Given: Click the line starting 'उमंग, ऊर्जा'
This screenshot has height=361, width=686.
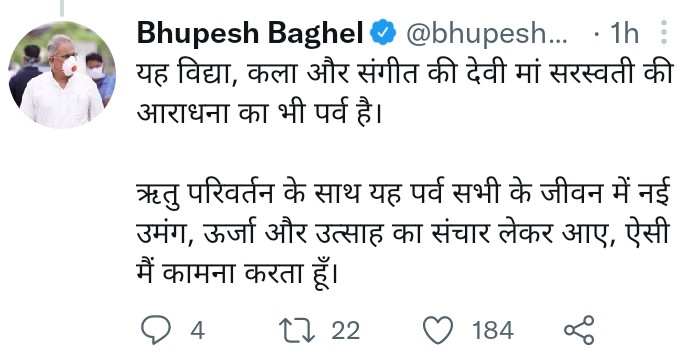Looking at the screenshot, I should [403, 233].
